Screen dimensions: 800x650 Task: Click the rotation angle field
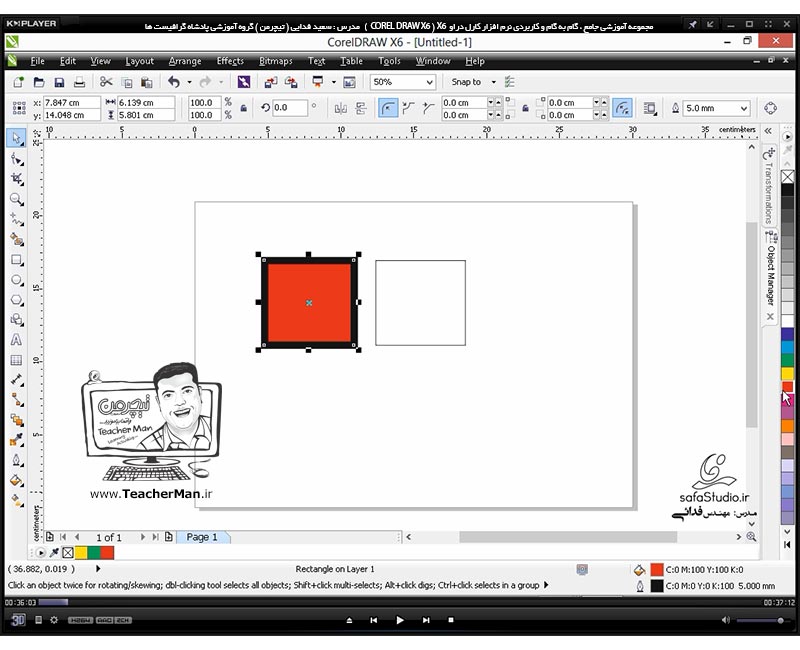(x=290, y=108)
